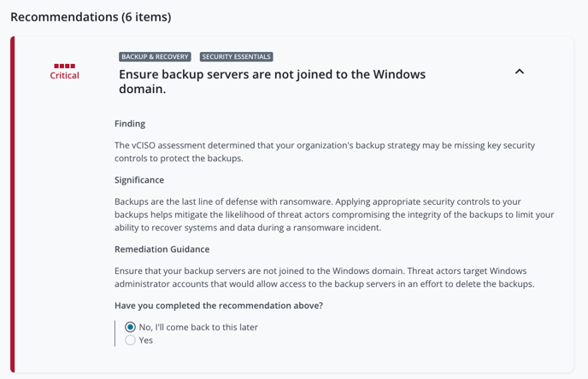
Task: Click the Ensure backup servers recommendation title
Action: click(273, 81)
